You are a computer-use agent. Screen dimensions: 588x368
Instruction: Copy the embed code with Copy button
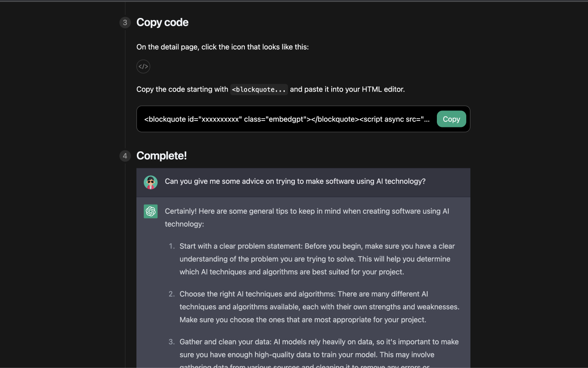pyautogui.click(x=451, y=119)
